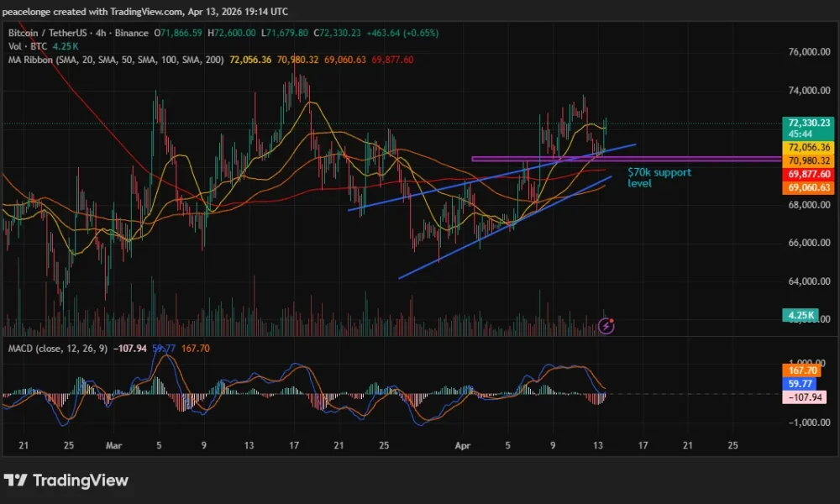This screenshot has height=504, width=840.
Task: Click the lightning market events icon
Action: coord(605,325)
